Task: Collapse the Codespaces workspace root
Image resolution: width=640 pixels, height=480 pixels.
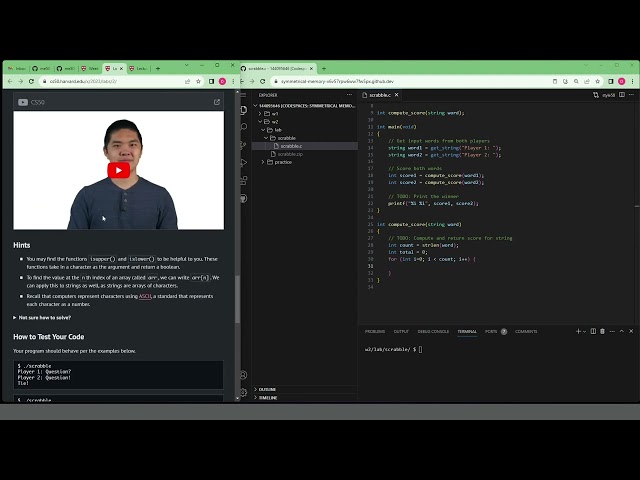Action: coord(305,106)
